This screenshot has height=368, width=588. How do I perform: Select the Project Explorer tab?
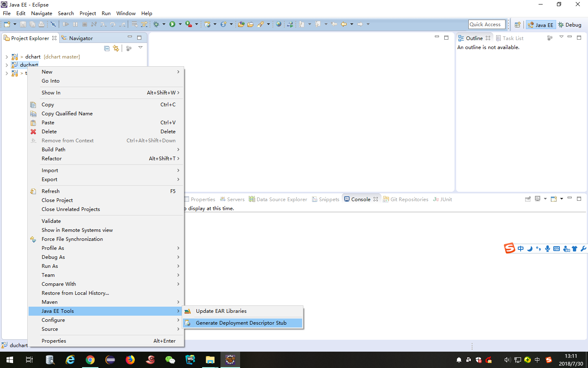pos(30,38)
